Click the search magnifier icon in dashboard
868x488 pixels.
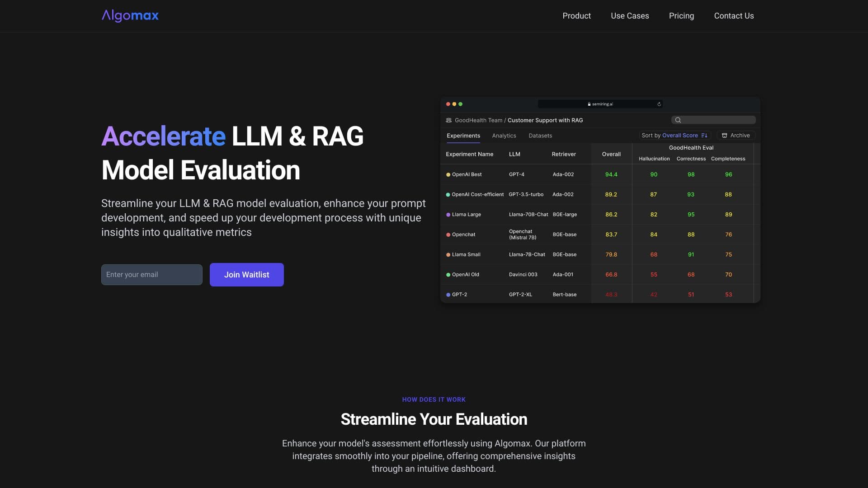pyautogui.click(x=678, y=120)
